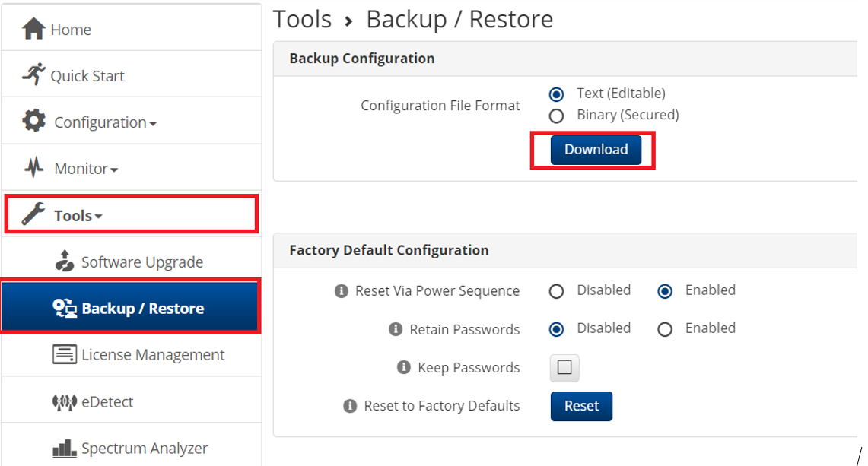This screenshot has width=868, height=466.
Task: Collapse the Tools dropdown menu
Action: [78, 216]
